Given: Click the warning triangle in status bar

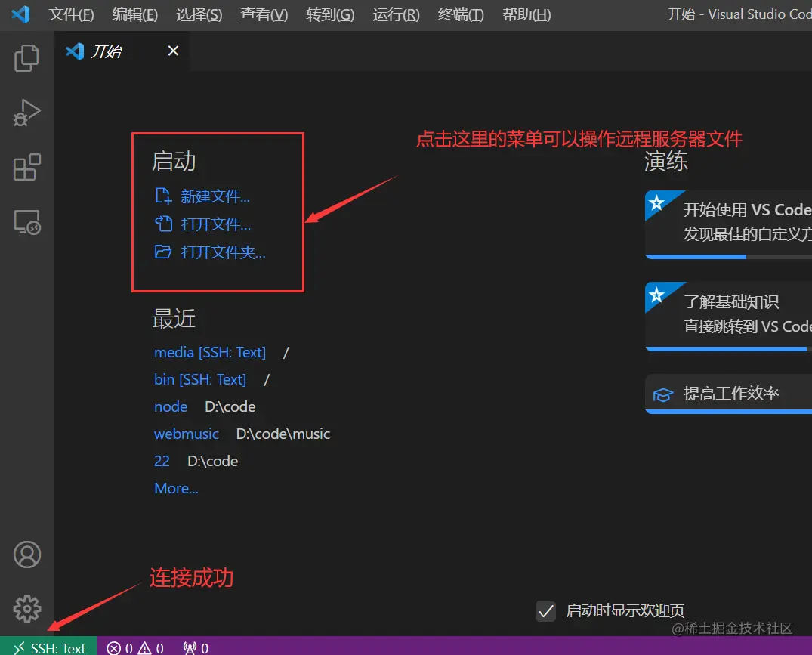Looking at the screenshot, I should tap(144, 648).
